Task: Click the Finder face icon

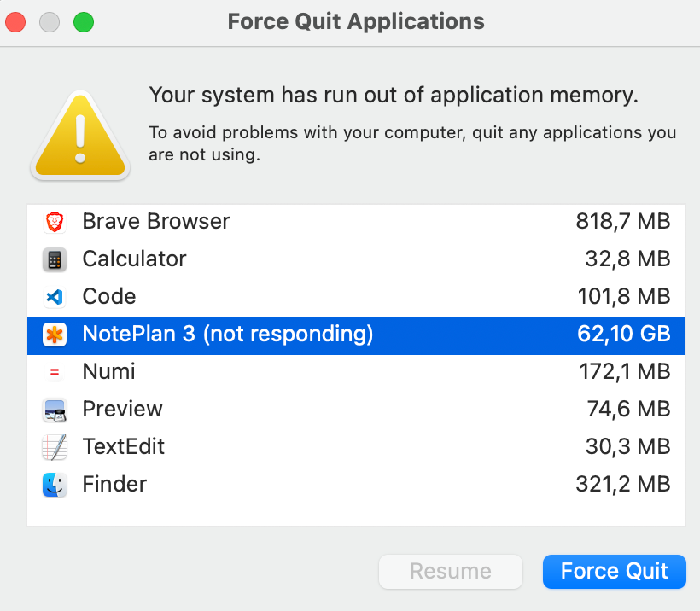Action: pyautogui.click(x=55, y=485)
